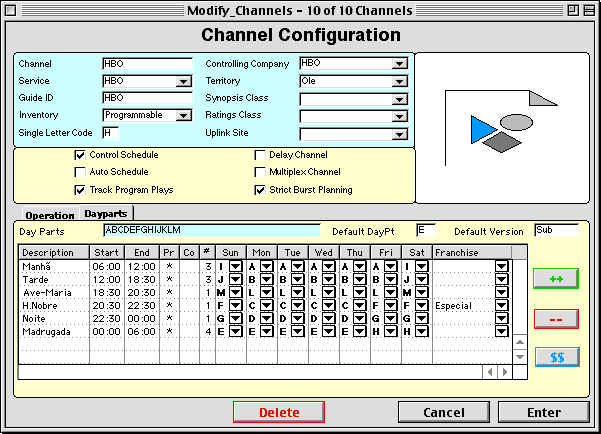Click the Guide ID input field
This screenshot has width=601, height=434.
point(148,98)
